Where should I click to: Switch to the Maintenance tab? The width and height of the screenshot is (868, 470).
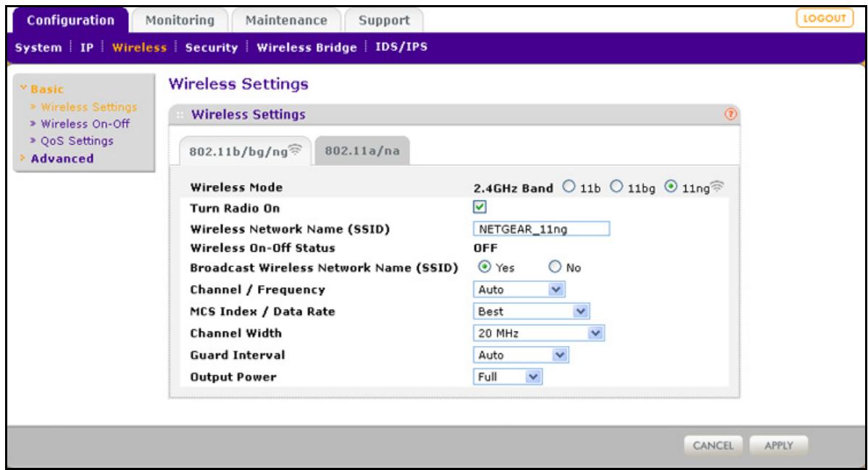pyautogui.click(x=286, y=20)
